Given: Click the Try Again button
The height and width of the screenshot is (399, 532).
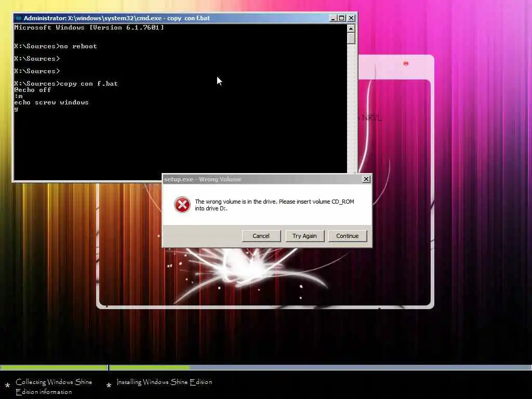Looking at the screenshot, I should [x=304, y=236].
